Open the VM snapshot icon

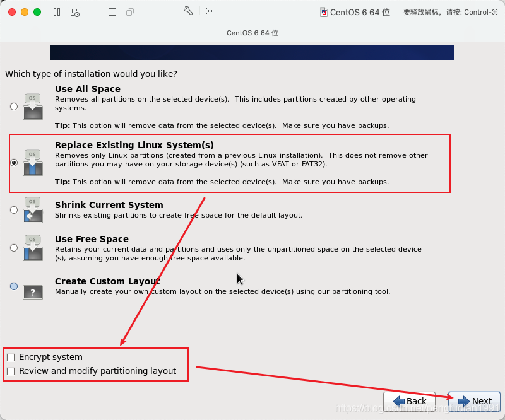tap(74, 12)
